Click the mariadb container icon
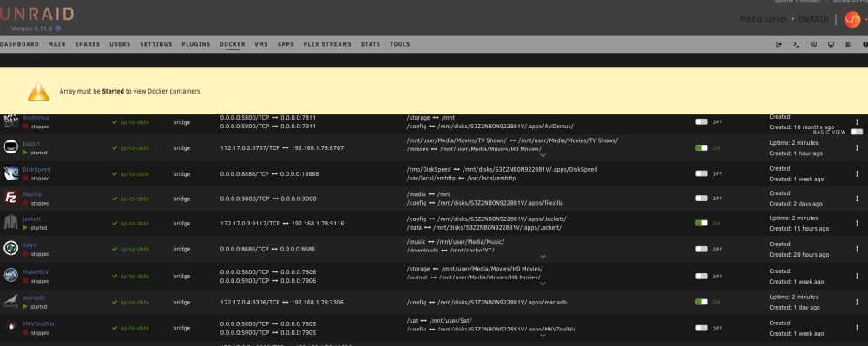The image size is (868, 346). (11, 301)
